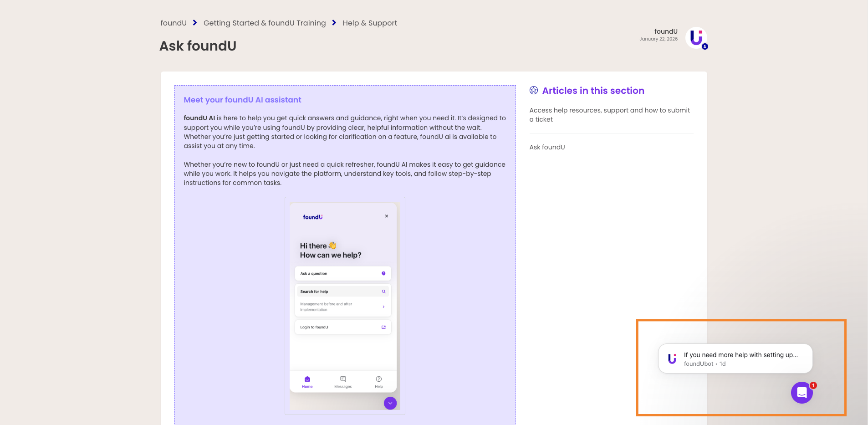Go to the foundU breadcrumb home link
Screen dimensions: 868x425
pos(174,23)
